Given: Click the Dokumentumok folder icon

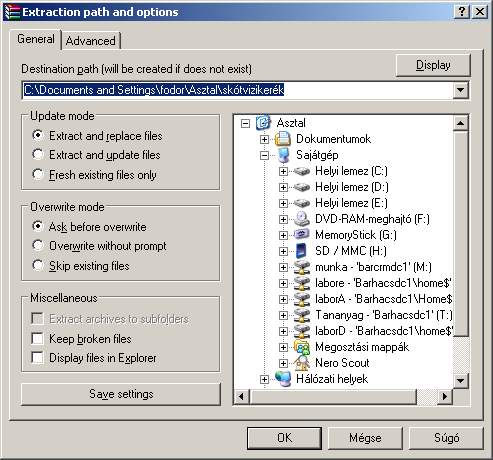Looking at the screenshot, I should 283,139.
